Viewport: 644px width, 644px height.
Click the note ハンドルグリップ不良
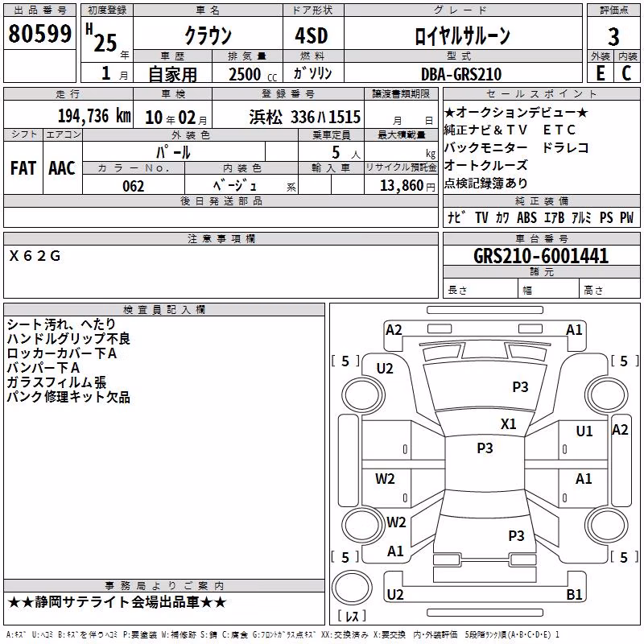click(x=68, y=339)
